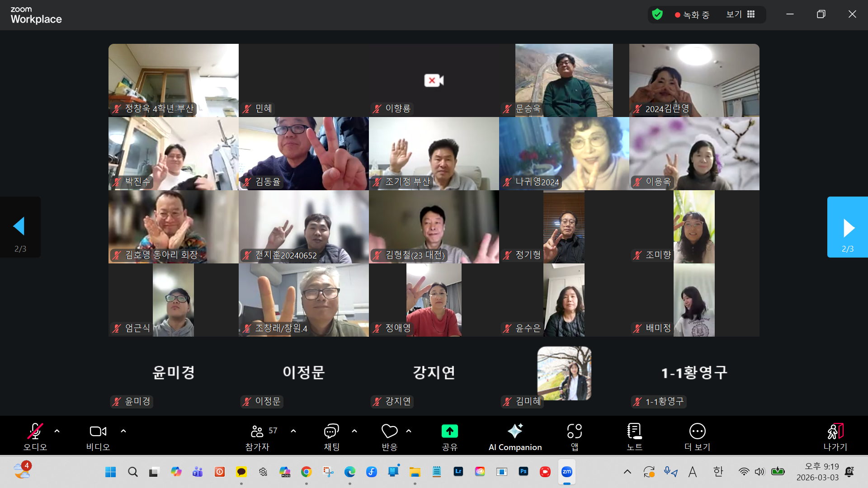Click the Leave meeting button
Viewport: 868px width, 488px height.
coord(835,436)
